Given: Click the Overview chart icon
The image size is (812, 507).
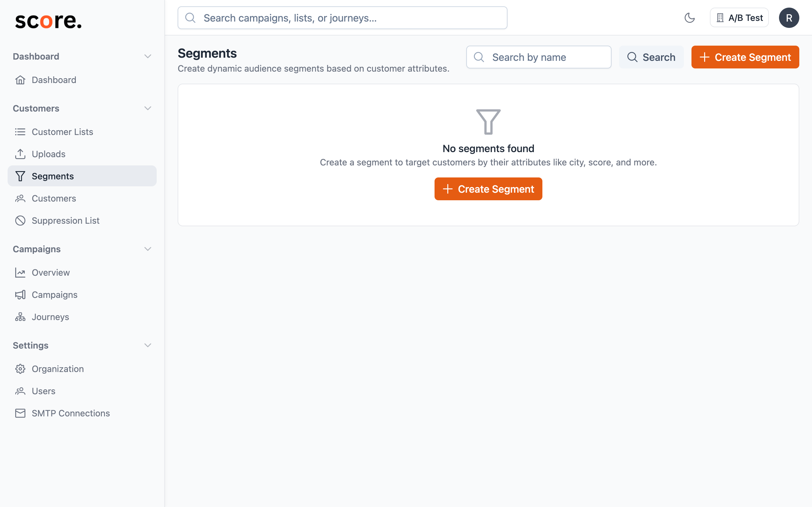Looking at the screenshot, I should (x=20, y=273).
